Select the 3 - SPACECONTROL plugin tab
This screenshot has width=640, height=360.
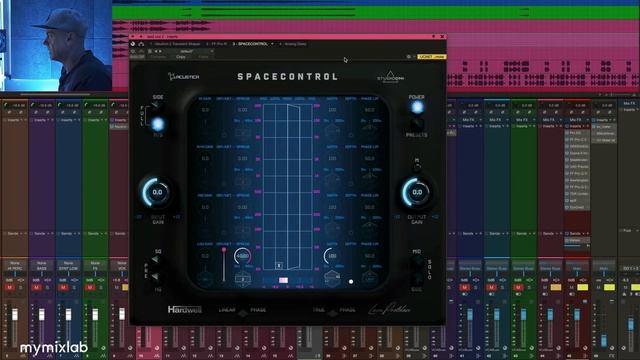click(x=250, y=44)
